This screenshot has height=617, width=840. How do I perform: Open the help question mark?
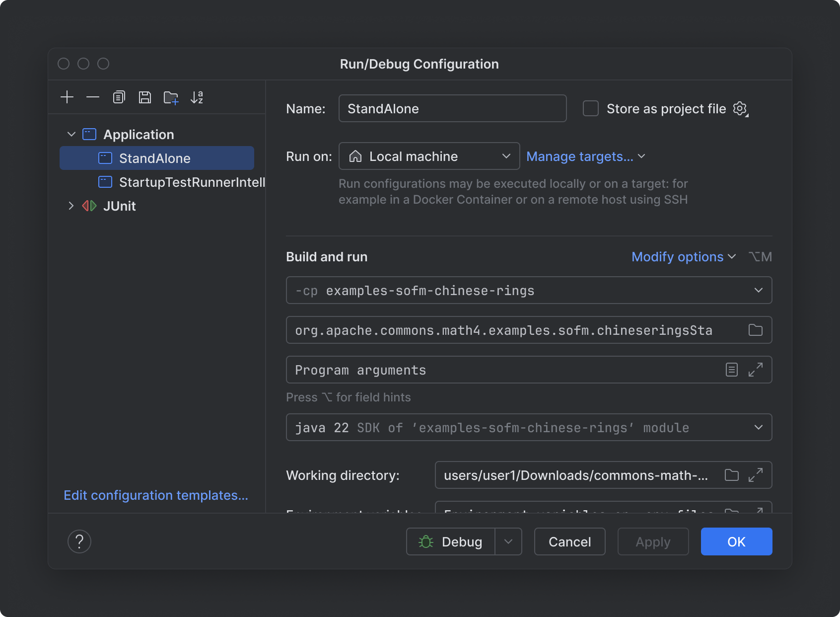click(x=79, y=541)
